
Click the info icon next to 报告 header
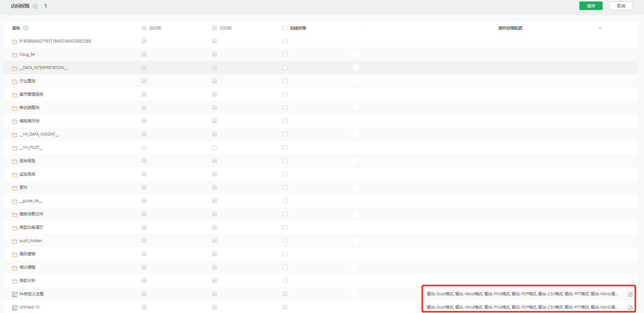[x=26, y=28]
